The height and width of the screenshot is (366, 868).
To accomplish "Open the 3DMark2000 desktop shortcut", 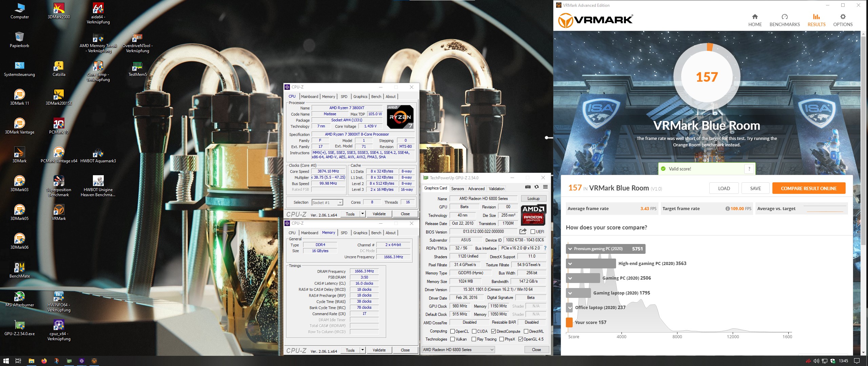I will pyautogui.click(x=59, y=11).
